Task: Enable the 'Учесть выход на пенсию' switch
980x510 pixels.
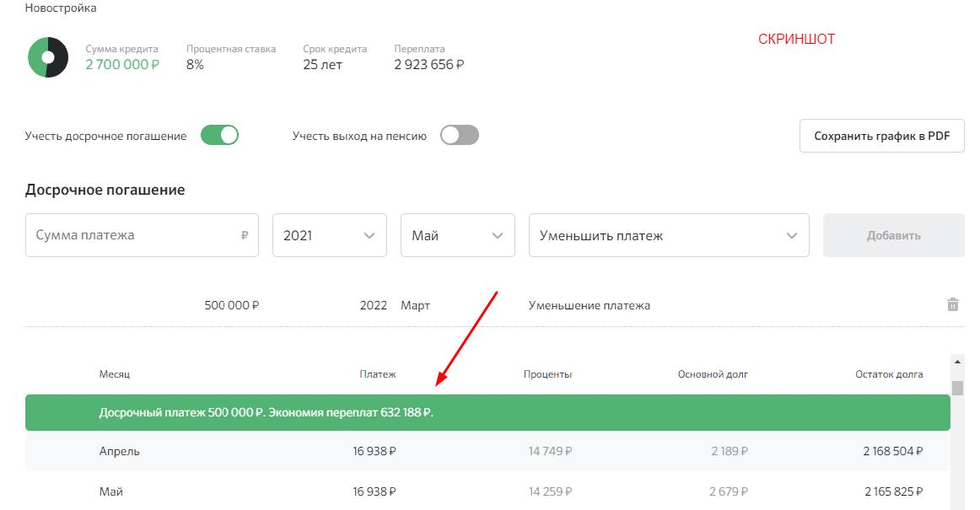Action: (x=460, y=136)
